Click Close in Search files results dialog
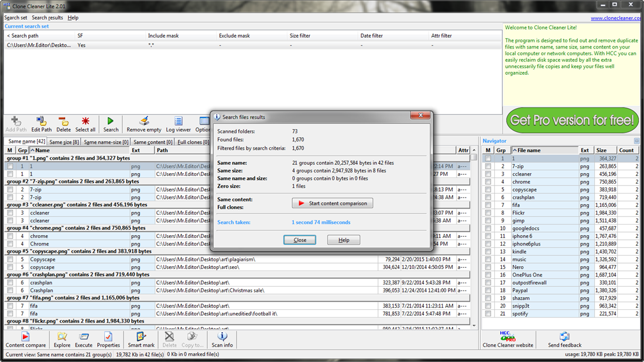 [x=299, y=240]
